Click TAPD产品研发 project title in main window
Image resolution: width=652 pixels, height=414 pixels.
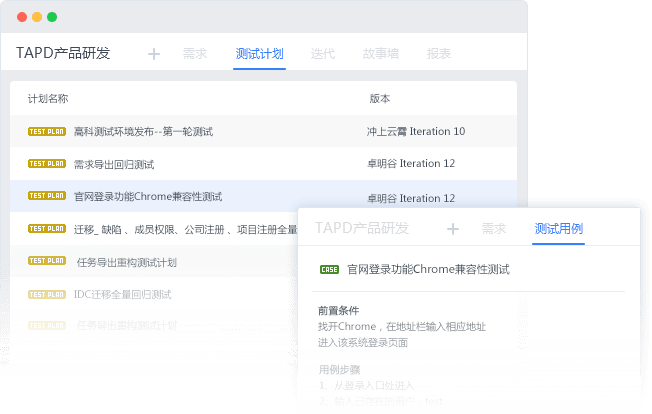63,53
